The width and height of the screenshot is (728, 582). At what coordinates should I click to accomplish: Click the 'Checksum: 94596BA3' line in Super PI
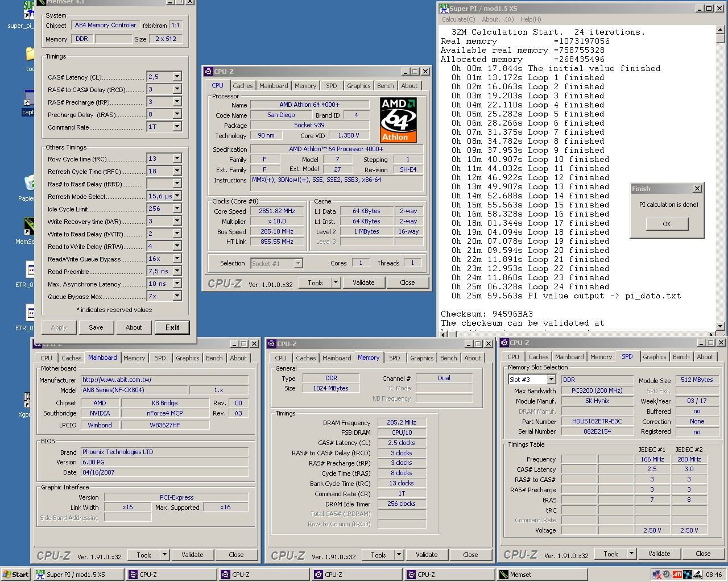pyautogui.click(x=487, y=314)
